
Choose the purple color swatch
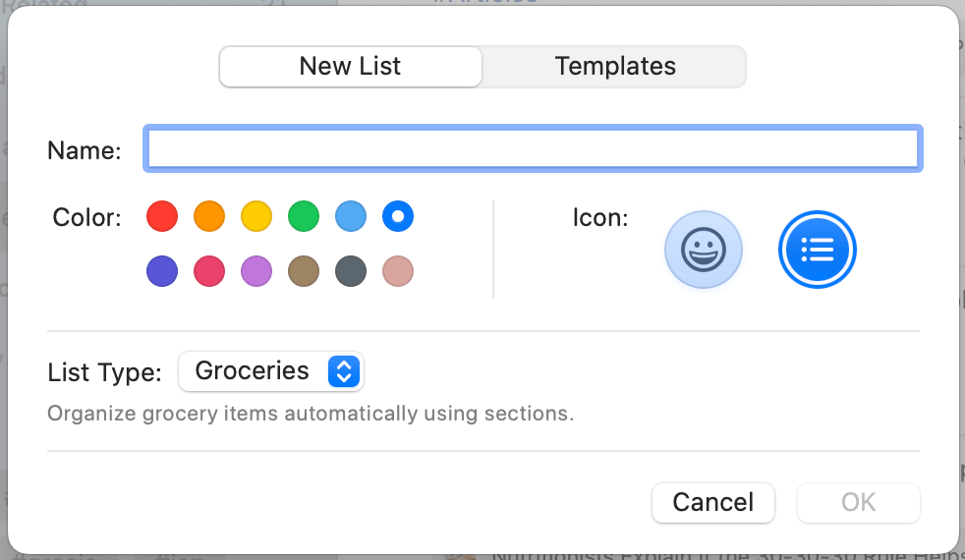pos(256,271)
